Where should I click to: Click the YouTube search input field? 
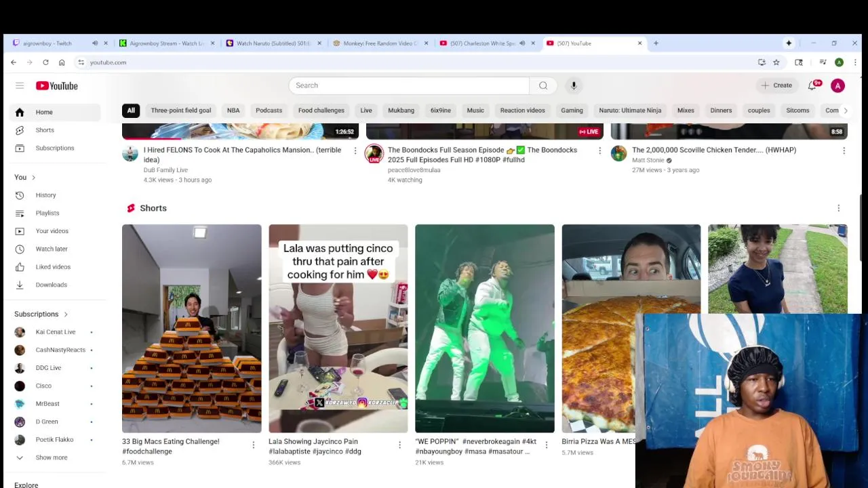pyautogui.click(x=409, y=85)
